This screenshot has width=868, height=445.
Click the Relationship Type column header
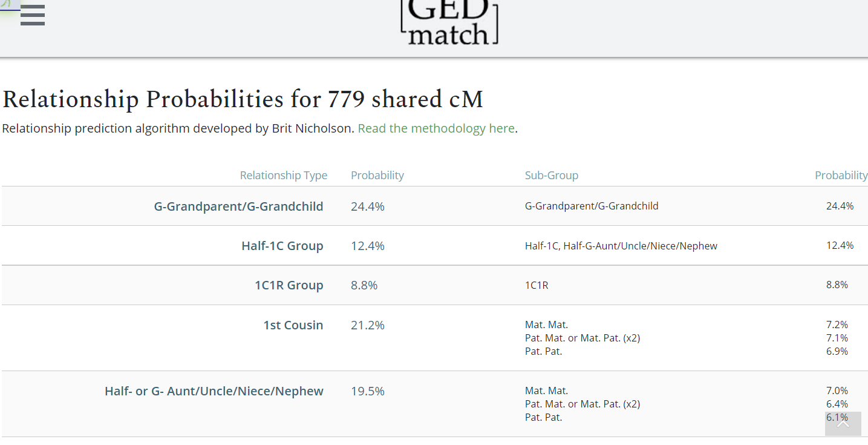pos(283,176)
